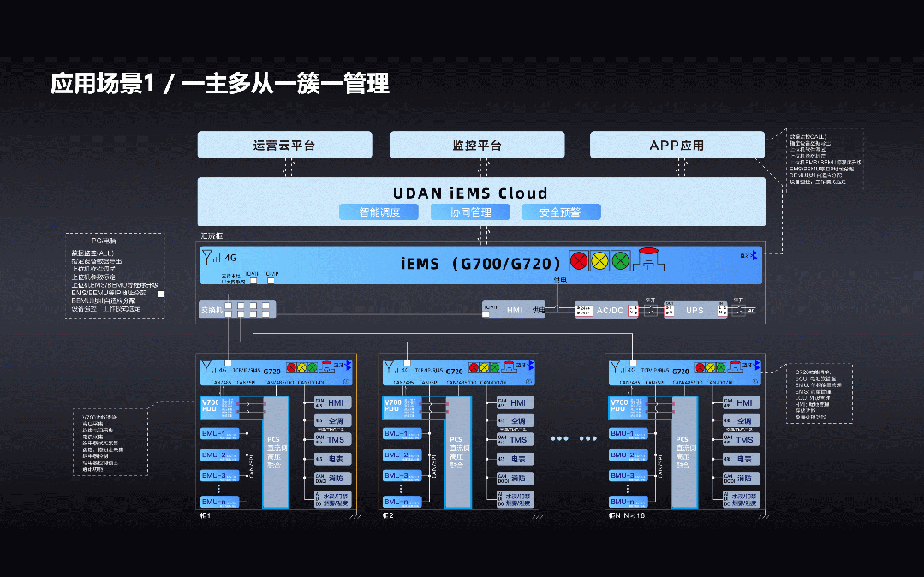Select the 运营云平台 box

(284, 145)
